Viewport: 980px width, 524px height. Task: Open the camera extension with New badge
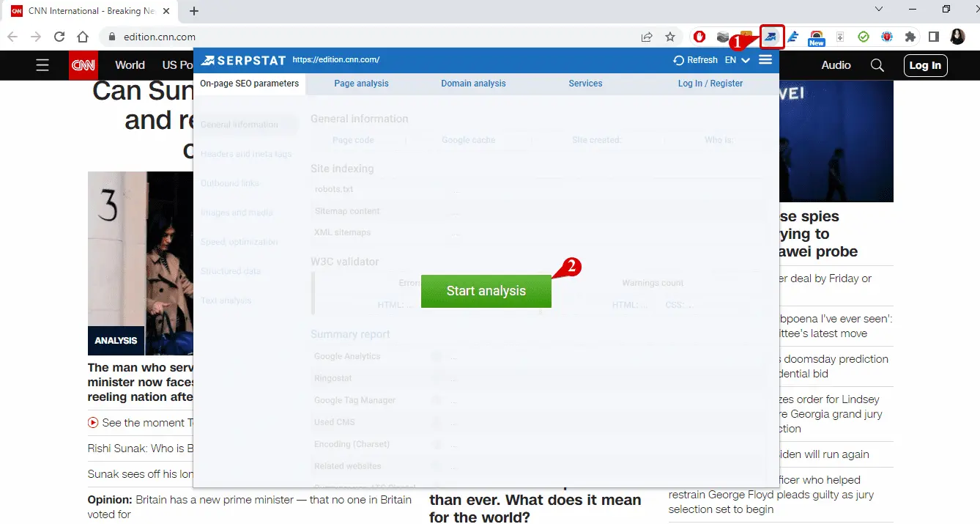coord(816,38)
